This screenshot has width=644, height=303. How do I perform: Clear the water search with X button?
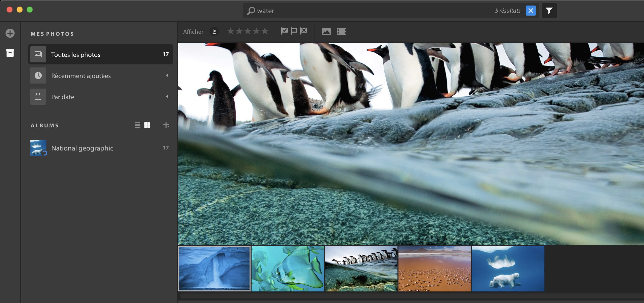[531, 11]
